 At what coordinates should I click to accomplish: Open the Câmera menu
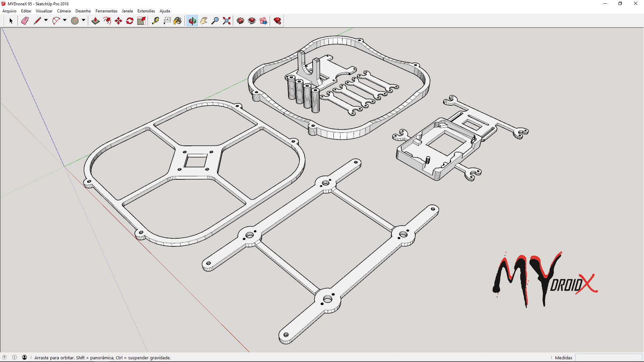click(64, 11)
